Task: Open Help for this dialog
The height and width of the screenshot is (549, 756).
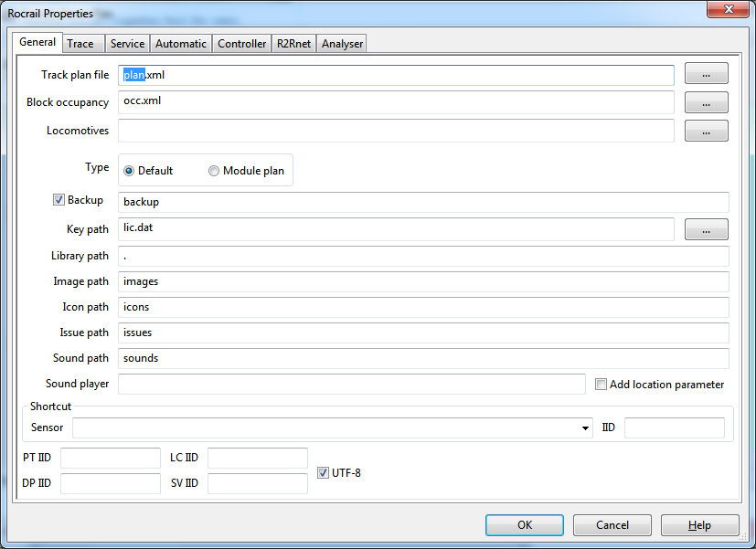Action: coord(699,525)
